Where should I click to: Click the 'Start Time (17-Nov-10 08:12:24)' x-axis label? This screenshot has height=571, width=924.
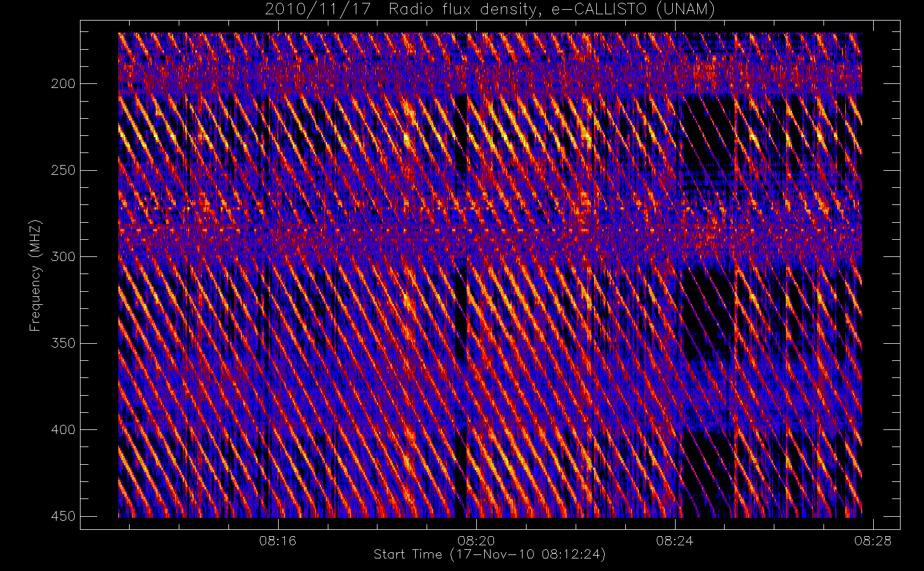489,554
